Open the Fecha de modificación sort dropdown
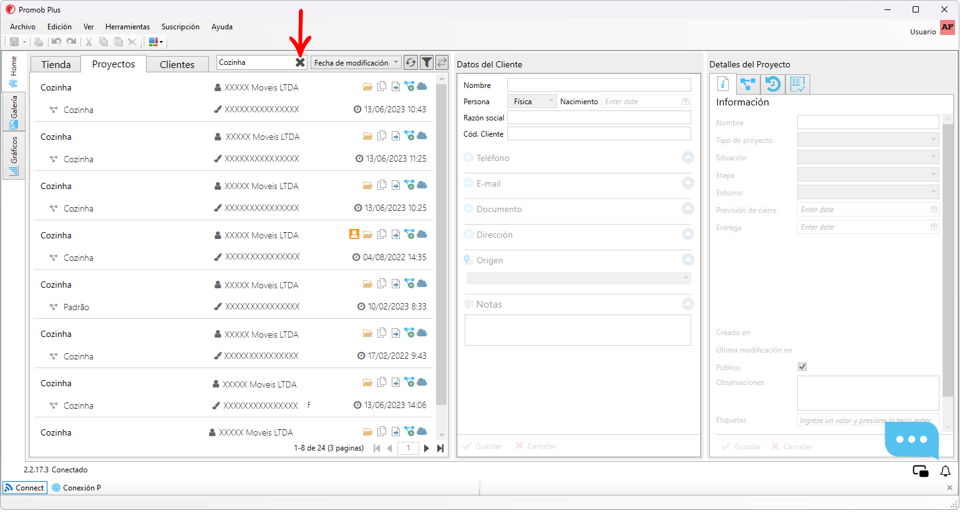The height and width of the screenshot is (531, 980). pyautogui.click(x=356, y=62)
